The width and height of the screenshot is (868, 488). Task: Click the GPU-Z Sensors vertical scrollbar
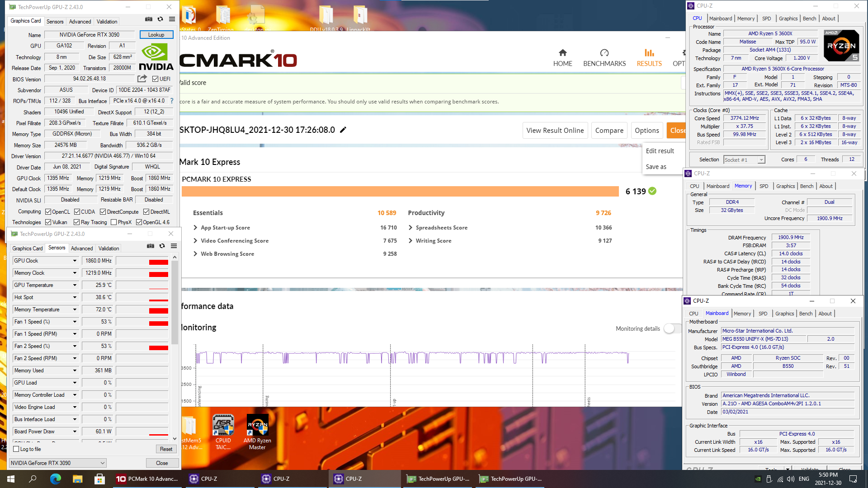(x=175, y=303)
